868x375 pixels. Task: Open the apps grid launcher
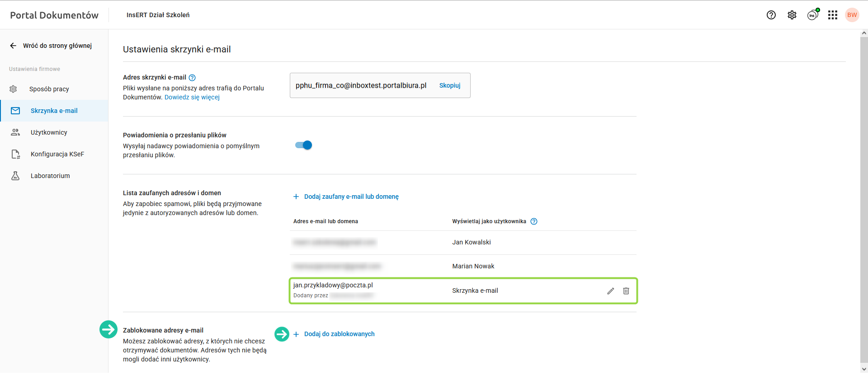click(833, 15)
